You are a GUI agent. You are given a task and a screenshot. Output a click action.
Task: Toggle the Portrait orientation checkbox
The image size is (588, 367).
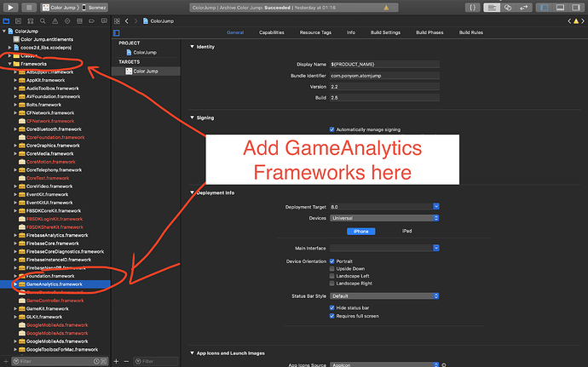[x=331, y=261]
